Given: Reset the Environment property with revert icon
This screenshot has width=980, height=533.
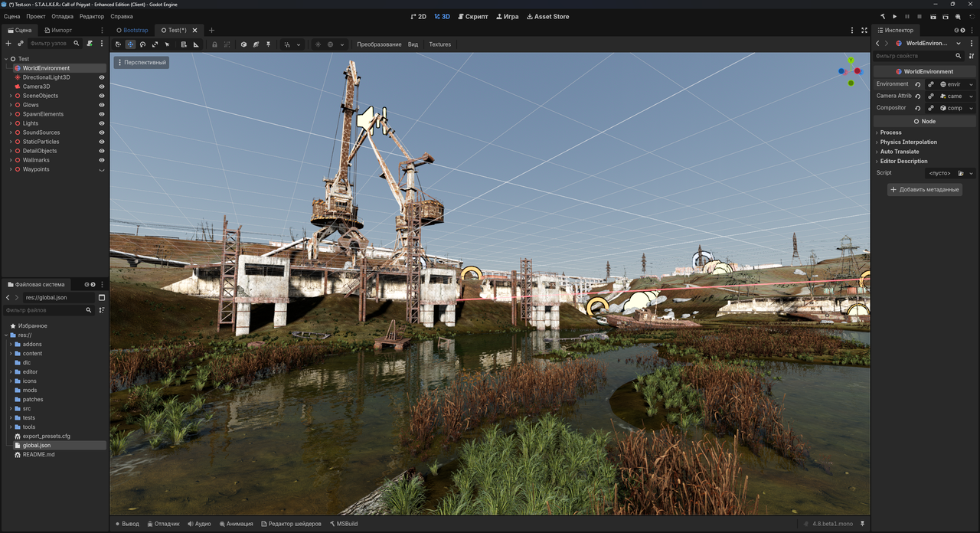Looking at the screenshot, I should tap(918, 84).
